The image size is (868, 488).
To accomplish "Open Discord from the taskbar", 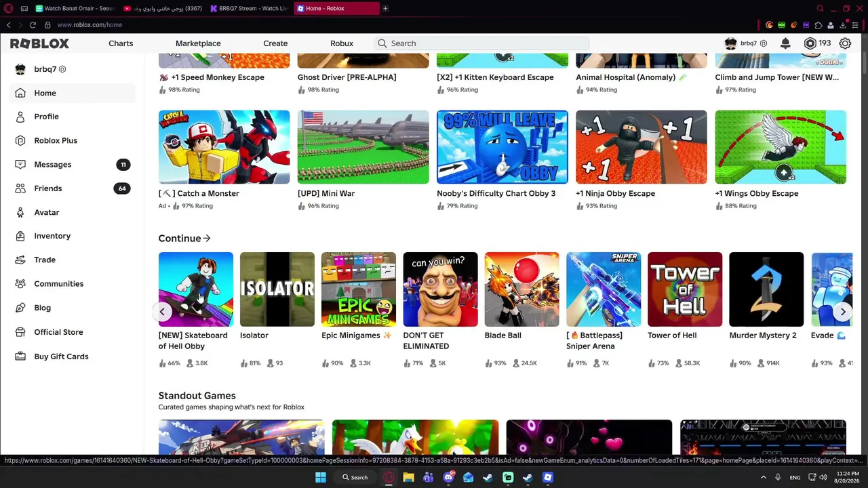I will [x=448, y=477].
